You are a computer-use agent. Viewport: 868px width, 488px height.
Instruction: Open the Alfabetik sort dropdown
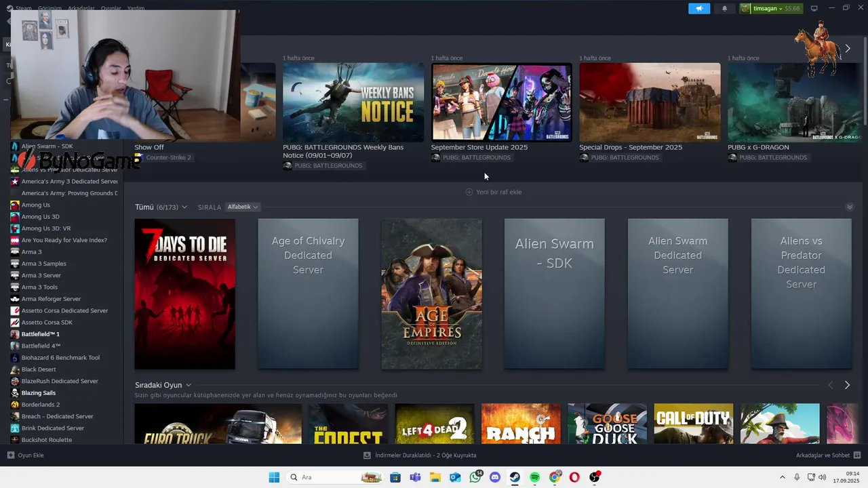pyautogui.click(x=243, y=207)
